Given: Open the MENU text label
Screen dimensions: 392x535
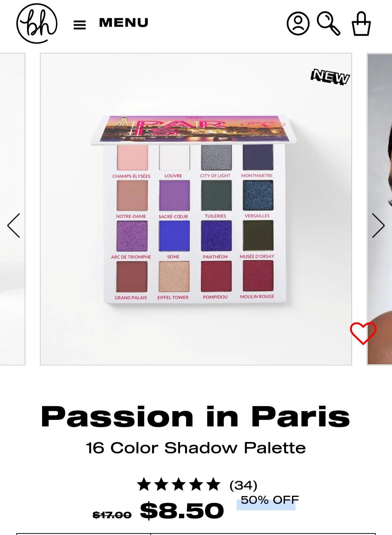Looking at the screenshot, I should pyautogui.click(x=123, y=23).
